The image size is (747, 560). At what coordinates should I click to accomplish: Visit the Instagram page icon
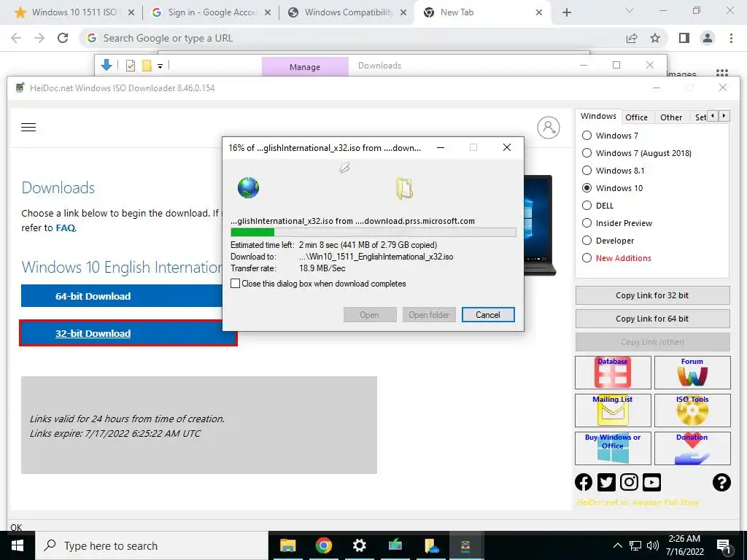629,483
